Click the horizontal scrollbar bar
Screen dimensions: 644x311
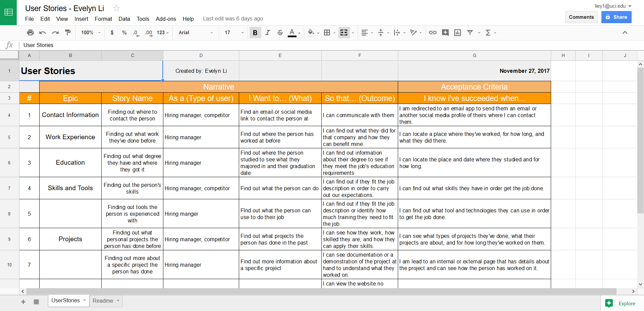pyautogui.click(x=321, y=291)
